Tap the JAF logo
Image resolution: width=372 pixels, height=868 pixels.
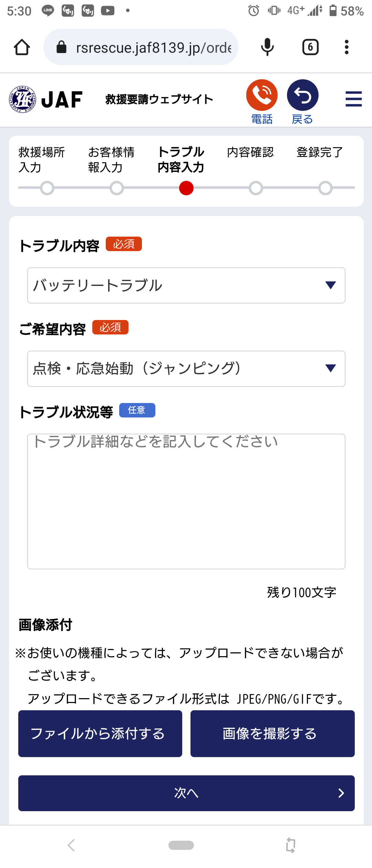click(x=46, y=99)
